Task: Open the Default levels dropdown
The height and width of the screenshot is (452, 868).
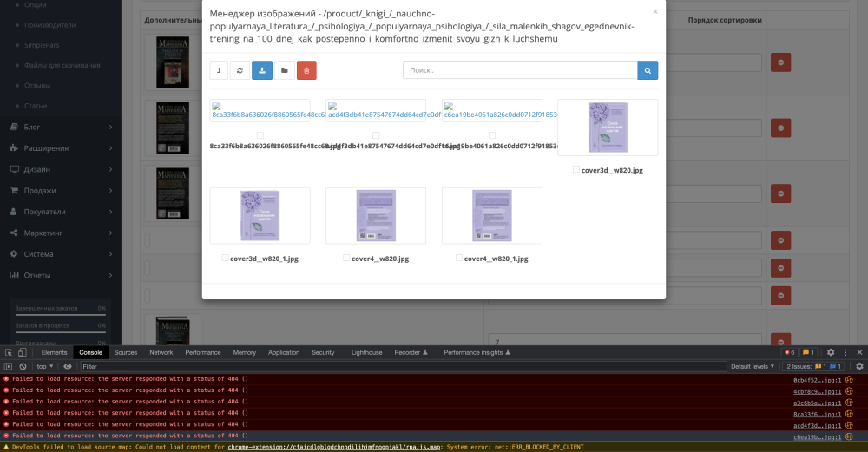Action: pos(753,367)
